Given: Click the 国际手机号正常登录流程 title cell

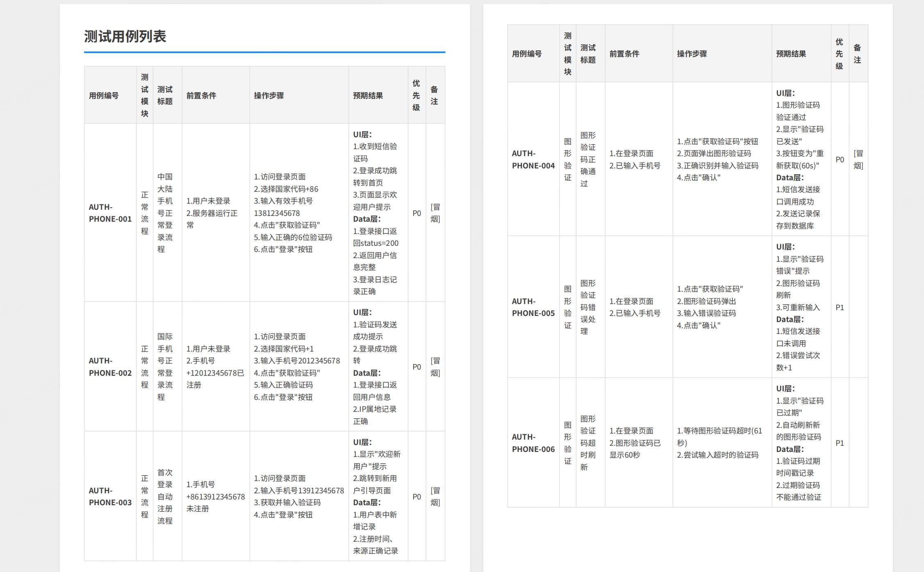Looking at the screenshot, I should click(x=165, y=367).
